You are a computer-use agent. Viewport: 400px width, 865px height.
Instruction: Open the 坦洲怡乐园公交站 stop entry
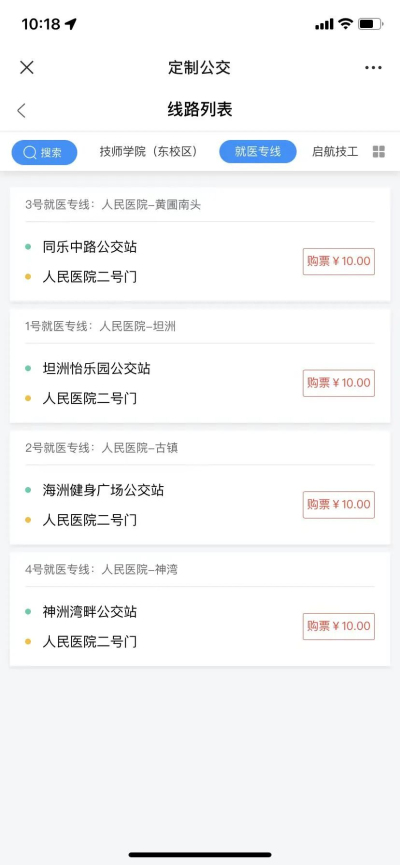coord(96,369)
